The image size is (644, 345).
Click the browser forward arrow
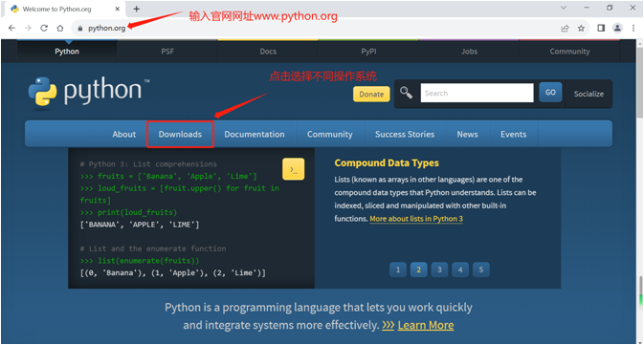(x=28, y=28)
